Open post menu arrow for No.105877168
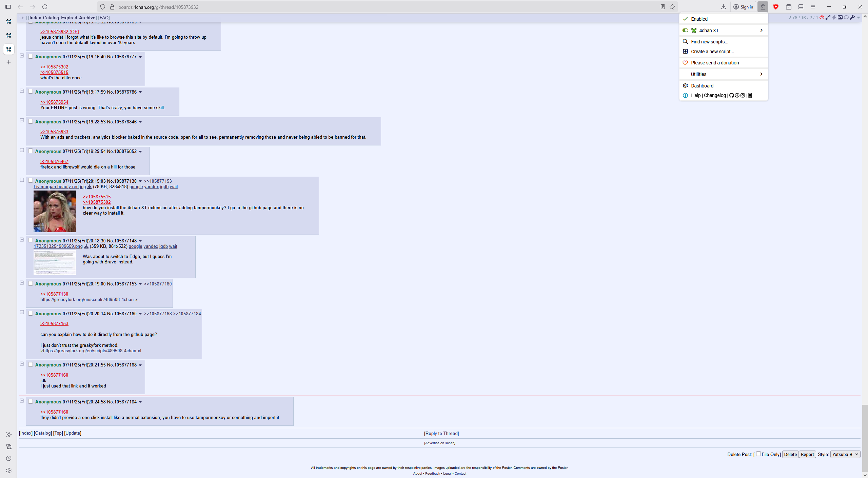The width and height of the screenshot is (868, 478). pos(140,365)
